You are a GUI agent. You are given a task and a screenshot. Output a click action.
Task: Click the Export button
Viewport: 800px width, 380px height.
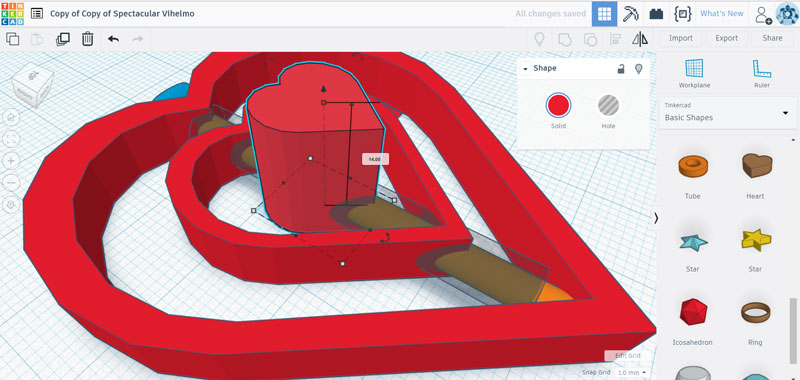[727, 38]
